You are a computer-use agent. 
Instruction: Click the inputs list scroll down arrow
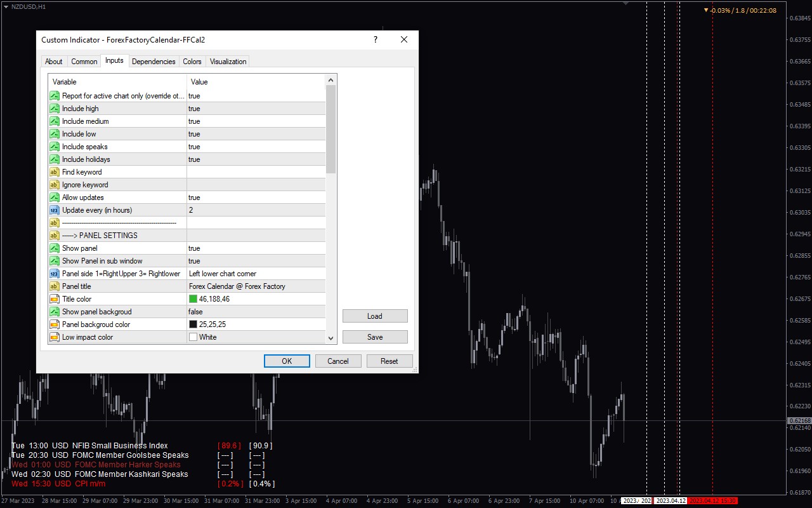coord(331,338)
